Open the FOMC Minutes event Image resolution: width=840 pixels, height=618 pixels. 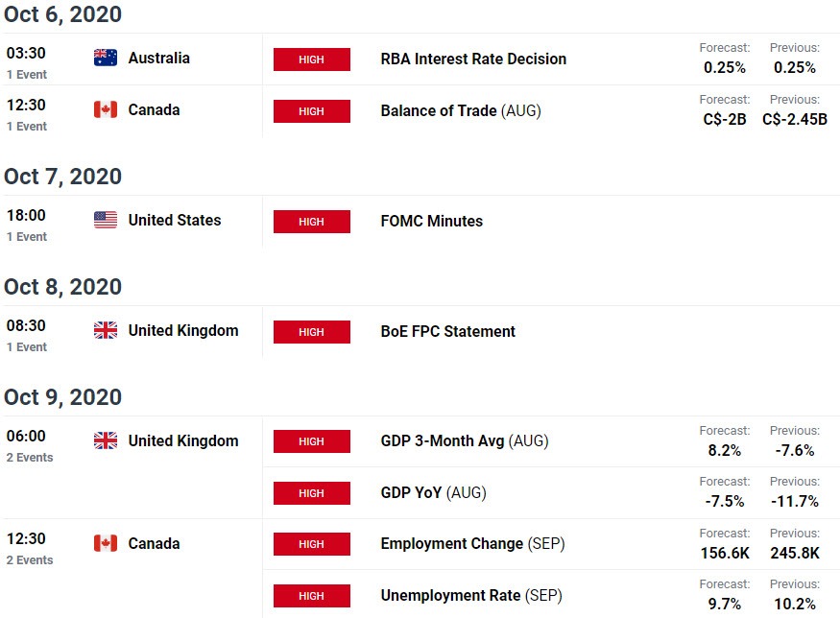[x=431, y=221]
